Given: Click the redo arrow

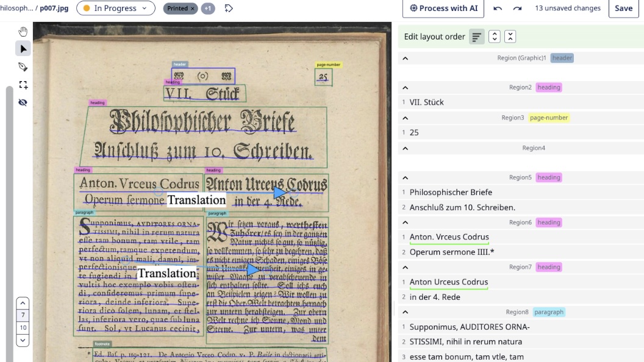Looking at the screenshot, I should point(517,9).
